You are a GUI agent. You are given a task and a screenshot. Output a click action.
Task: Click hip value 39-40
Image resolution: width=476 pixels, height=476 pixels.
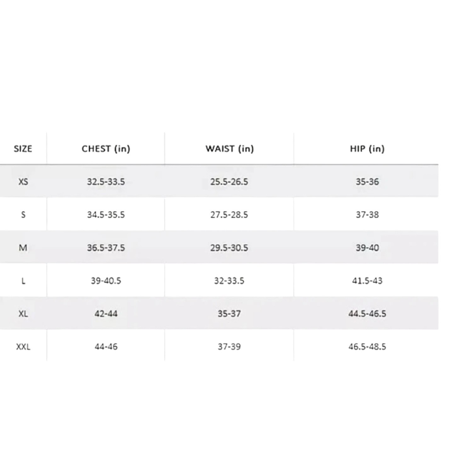[x=367, y=248]
